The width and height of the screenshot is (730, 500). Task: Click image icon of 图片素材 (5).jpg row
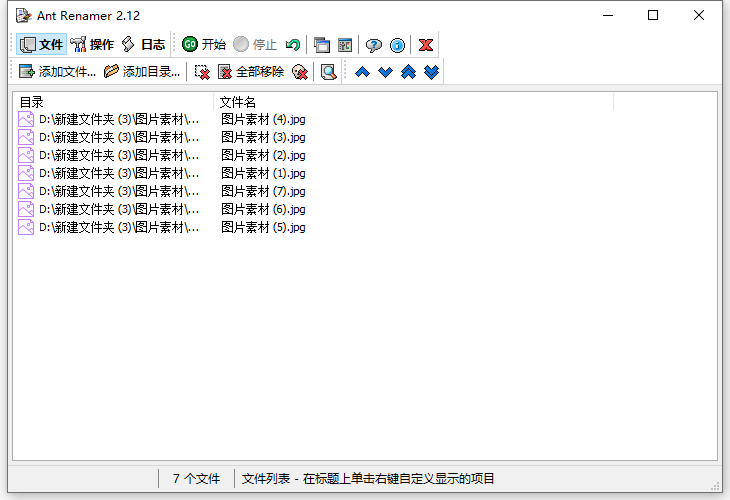(26, 228)
